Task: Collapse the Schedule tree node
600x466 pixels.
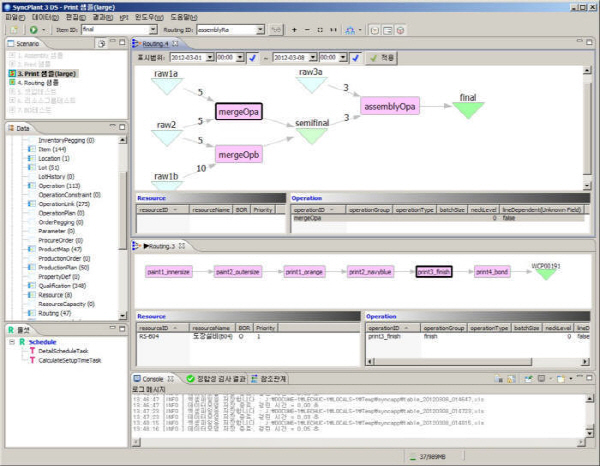Action: click(9, 341)
